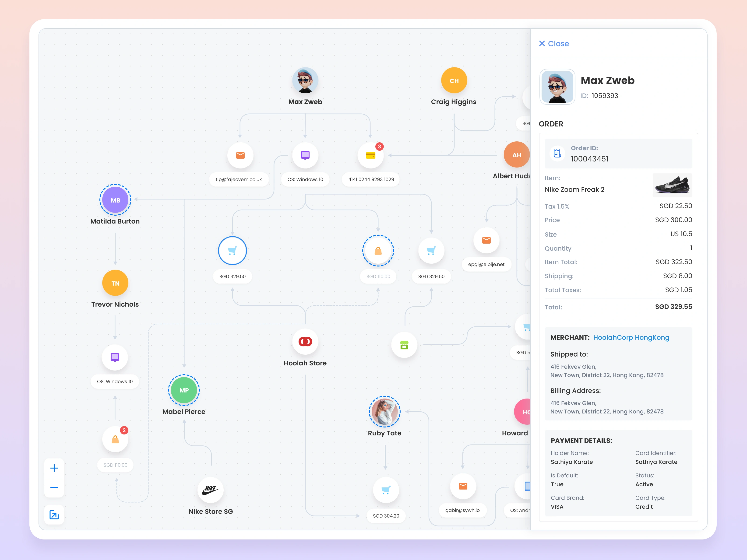
Task: Click the zoom in plus button
Action: [x=54, y=468]
